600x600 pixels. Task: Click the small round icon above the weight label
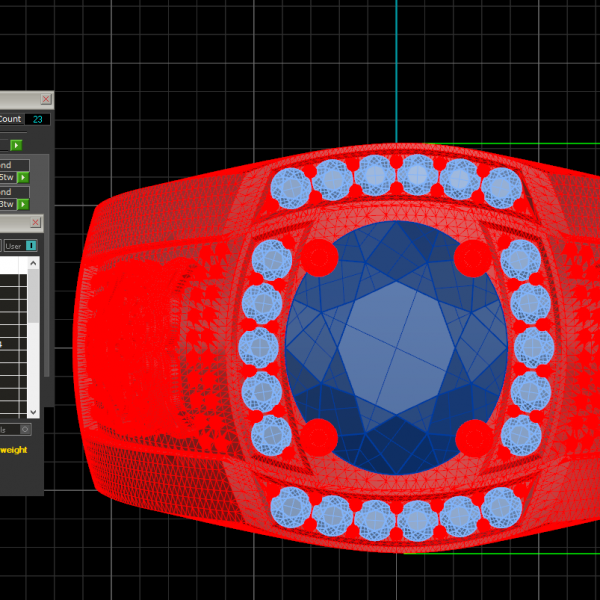(x=26, y=429)
